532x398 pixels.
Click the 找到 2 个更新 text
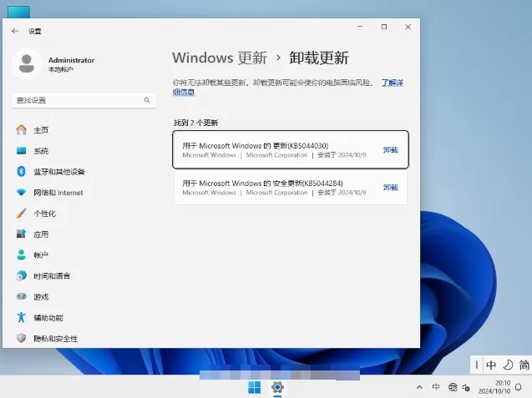point(195,123)
